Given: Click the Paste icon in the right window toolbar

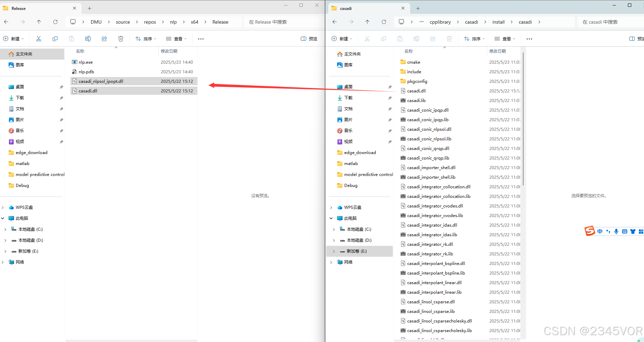Looking at the screenshot, I should pos(400,38).
